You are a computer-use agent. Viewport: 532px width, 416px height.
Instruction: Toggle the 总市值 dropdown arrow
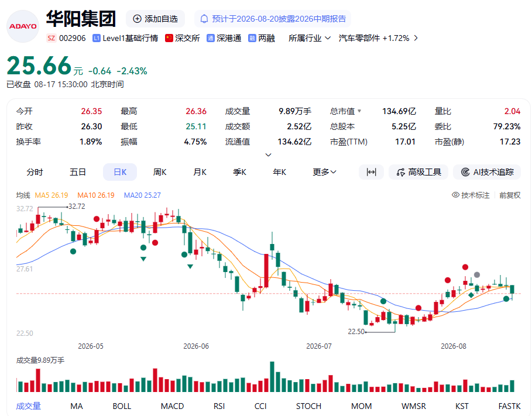pos(359,111)
